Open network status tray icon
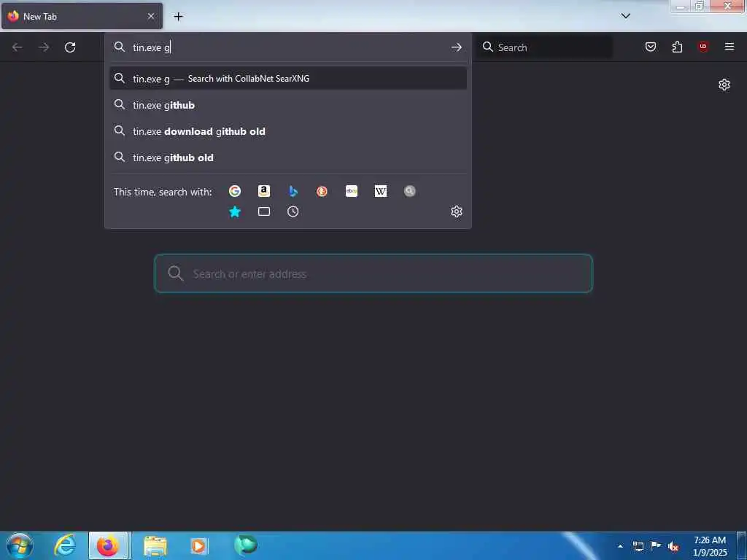Viewport: 747px width, 560px height. (638, 546)
